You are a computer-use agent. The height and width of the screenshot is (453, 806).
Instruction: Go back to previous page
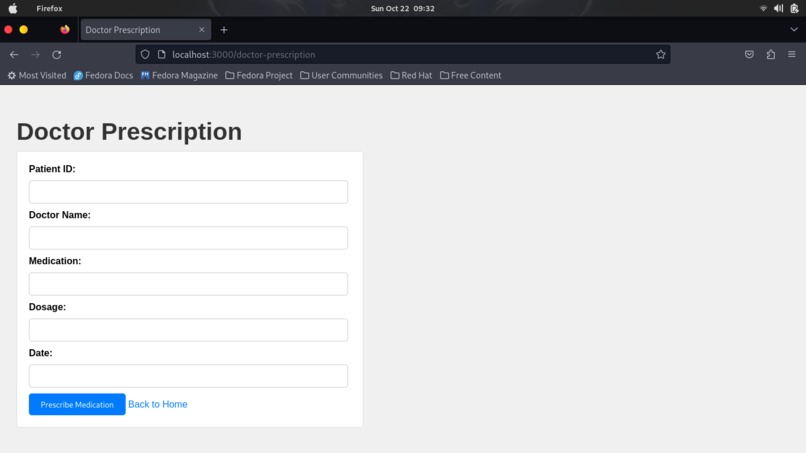pos(14,55)
